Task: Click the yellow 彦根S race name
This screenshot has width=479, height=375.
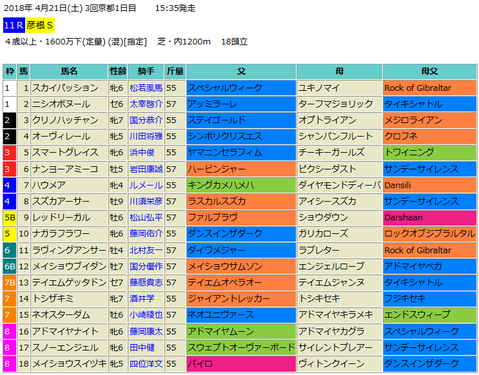Action: point(40,25)
